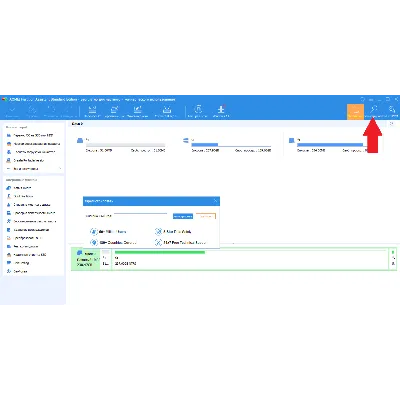Toggle the view icon at the header's right edge
Screen dimensions: 400x400
pos(392,124)
